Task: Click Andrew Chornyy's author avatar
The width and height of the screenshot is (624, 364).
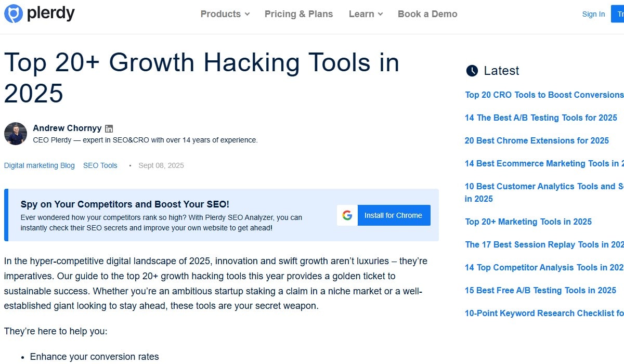Action: tap(15, 134)
